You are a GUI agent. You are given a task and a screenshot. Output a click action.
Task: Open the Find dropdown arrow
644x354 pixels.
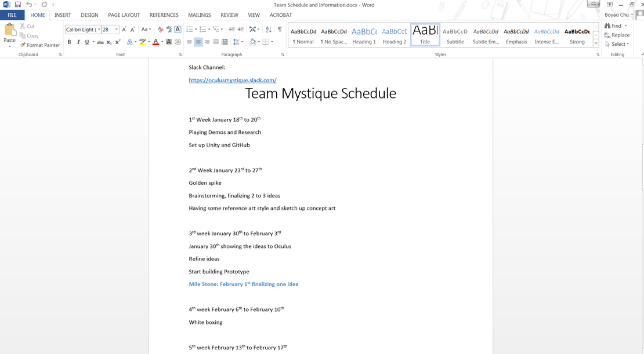coord(626,26)
